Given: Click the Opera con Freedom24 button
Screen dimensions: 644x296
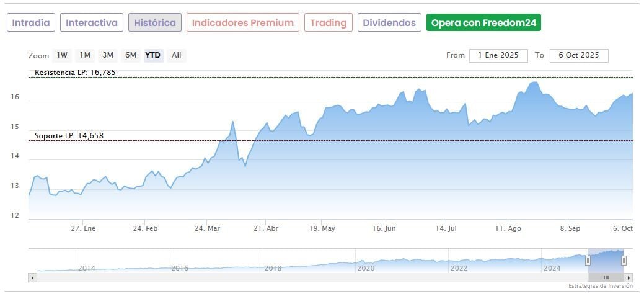Looking at the screenshot, I should (483, 22).
